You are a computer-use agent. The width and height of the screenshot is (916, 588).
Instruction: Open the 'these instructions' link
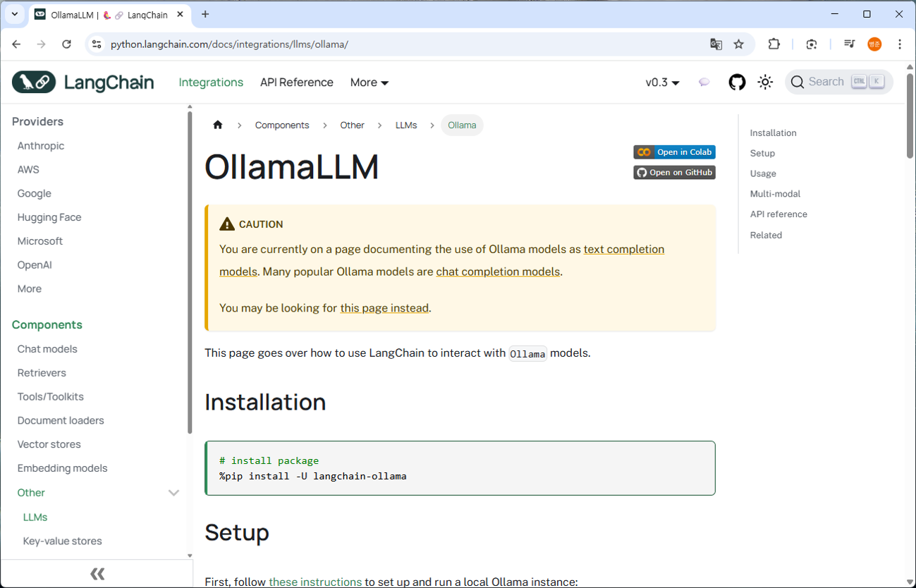coord(315,582)
